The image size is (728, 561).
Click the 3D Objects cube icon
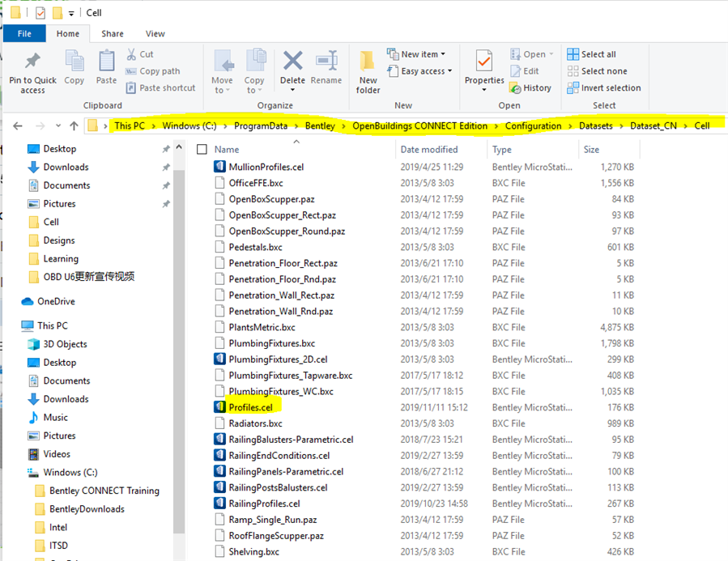[x=33, y=344]
